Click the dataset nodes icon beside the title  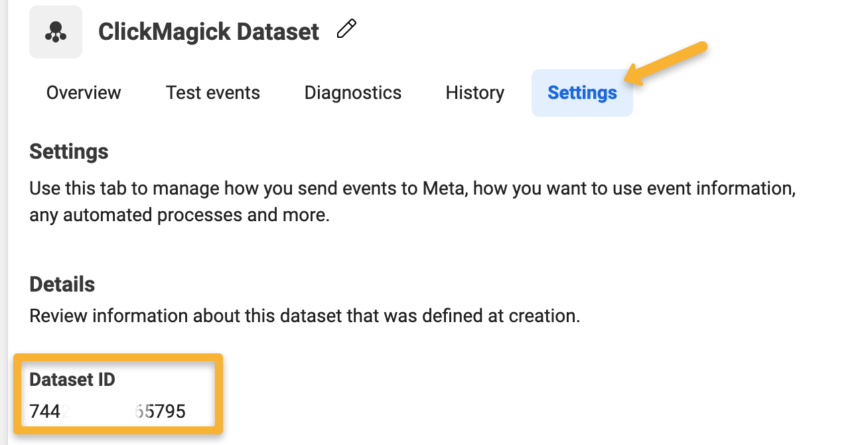point(56,32)
